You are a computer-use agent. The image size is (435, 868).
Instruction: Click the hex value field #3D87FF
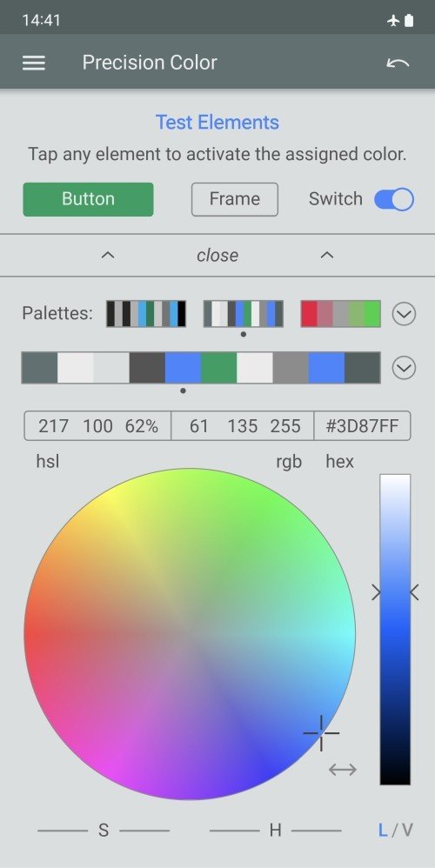click(362, 425)
